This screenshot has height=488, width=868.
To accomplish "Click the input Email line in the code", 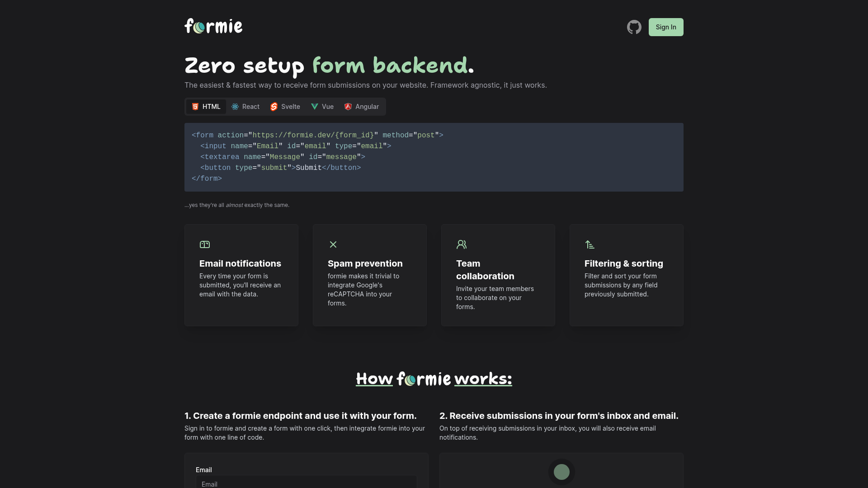I will [296, 146].
